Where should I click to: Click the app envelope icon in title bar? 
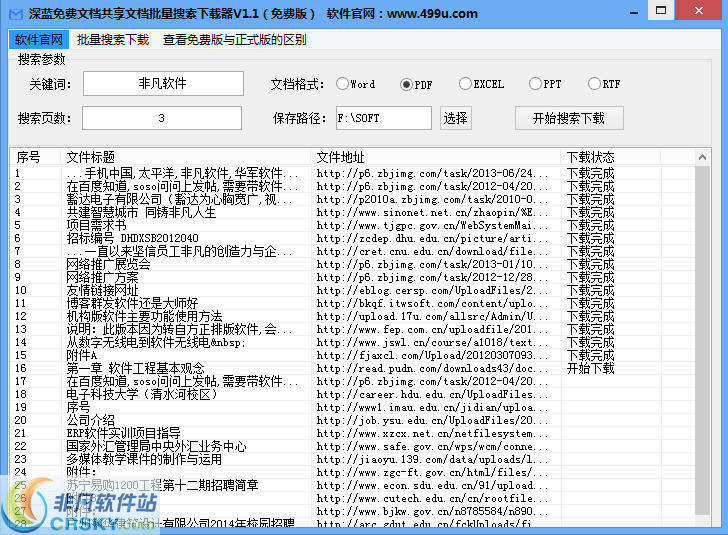click(15, 14)
